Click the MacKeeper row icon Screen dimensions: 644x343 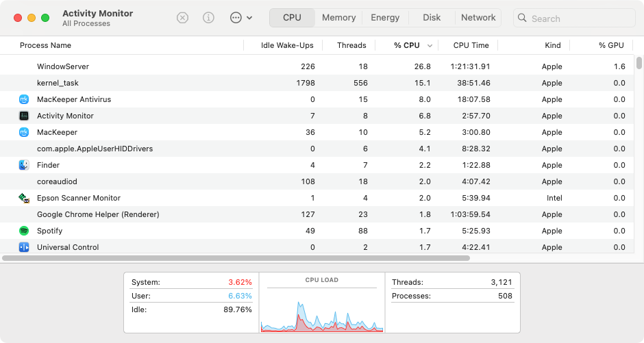(x=24, y=132)
